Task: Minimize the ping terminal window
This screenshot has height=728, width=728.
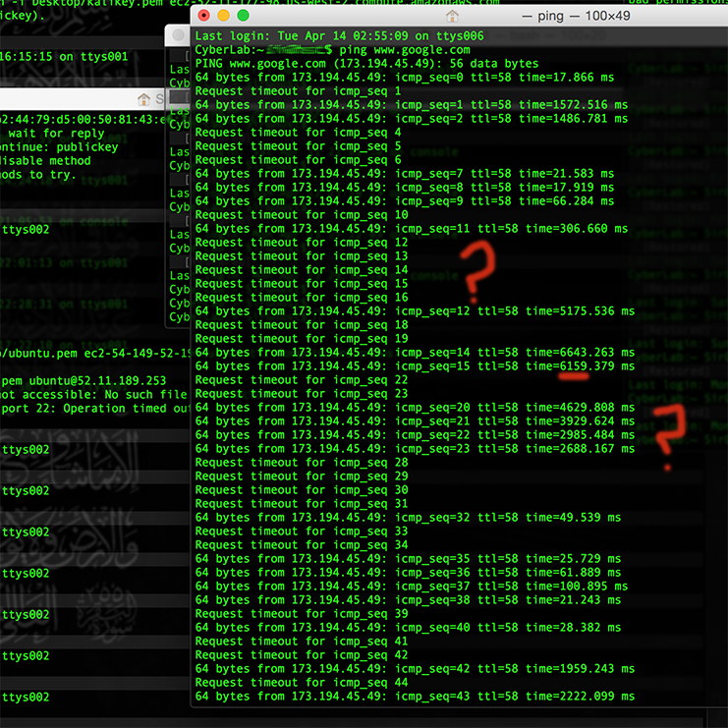Action: tap(223, 16)
